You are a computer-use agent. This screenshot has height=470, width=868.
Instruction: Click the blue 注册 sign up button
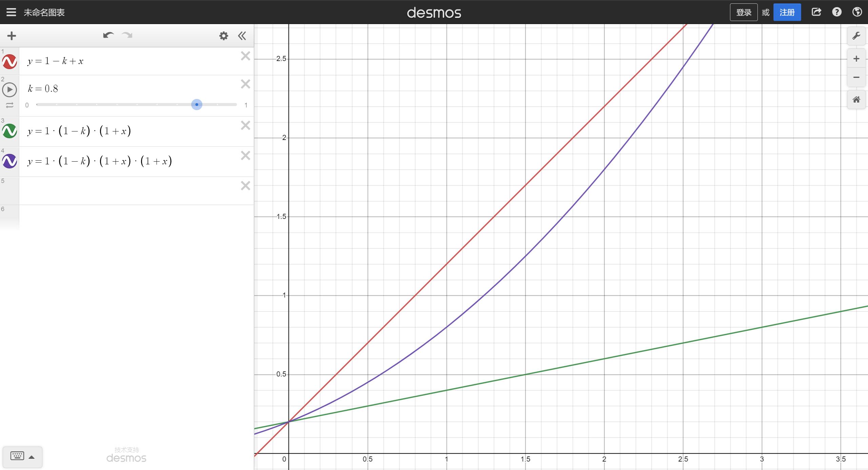(787, 13)
